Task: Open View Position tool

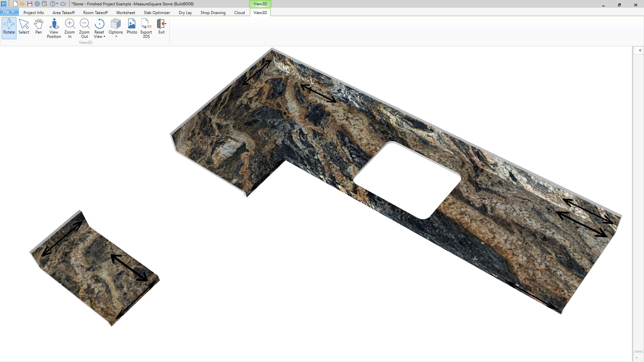Action: 54,28
